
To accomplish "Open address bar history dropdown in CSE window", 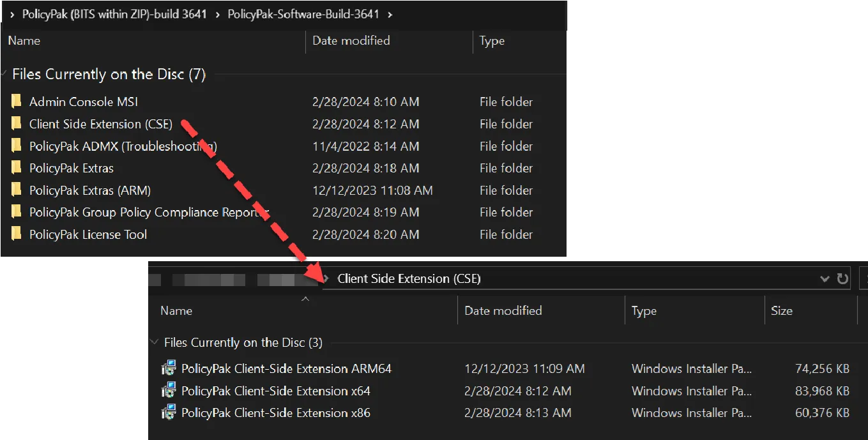I will (x=825, y=279).
